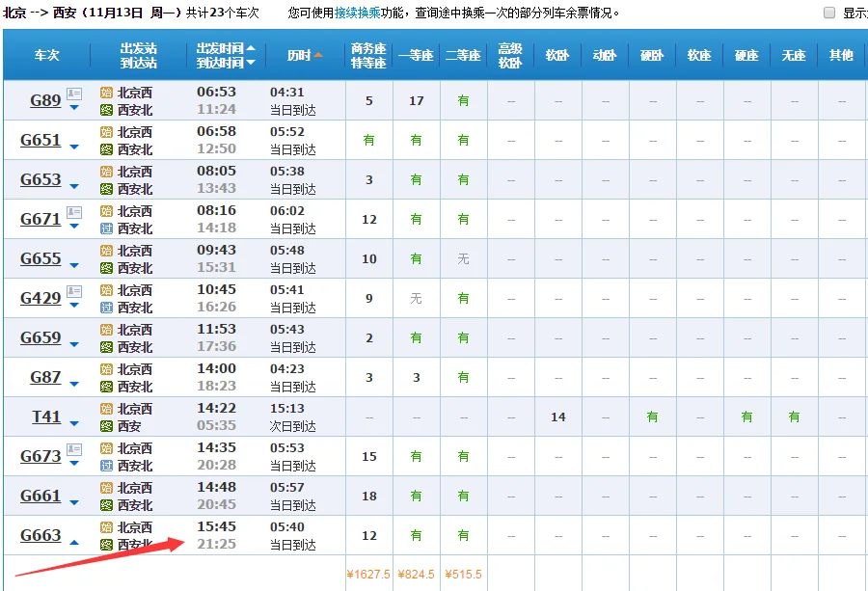Click the green 有 availability link for G659 second class

[x=463, y=337]
